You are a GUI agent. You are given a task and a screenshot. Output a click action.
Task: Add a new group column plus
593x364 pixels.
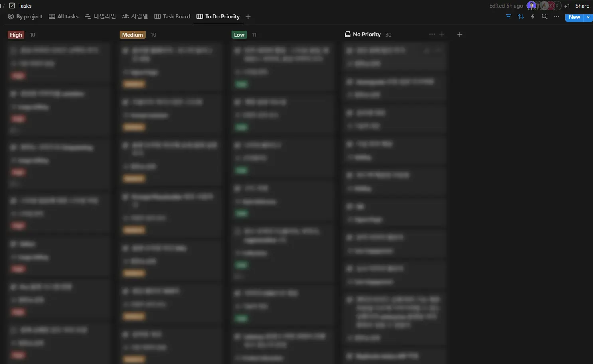(x=460, y=34)
